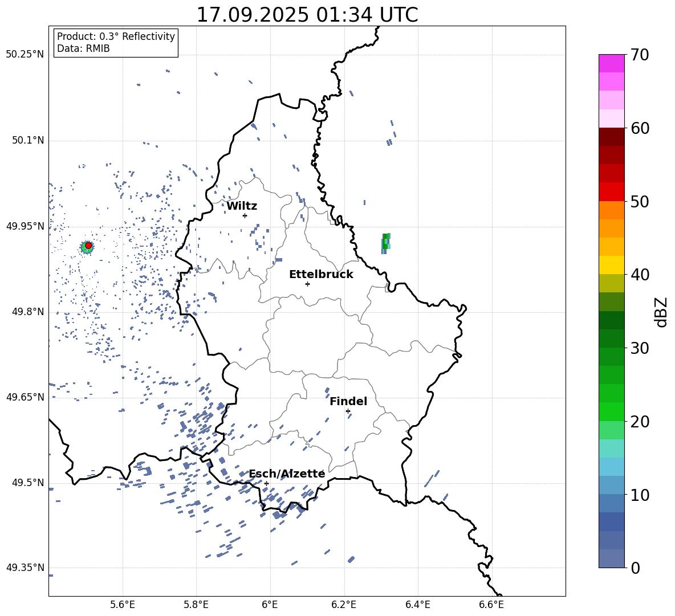Viewport: 675px width, 616px height.
Task: Click the Findel city label
Action: (348, 401)
